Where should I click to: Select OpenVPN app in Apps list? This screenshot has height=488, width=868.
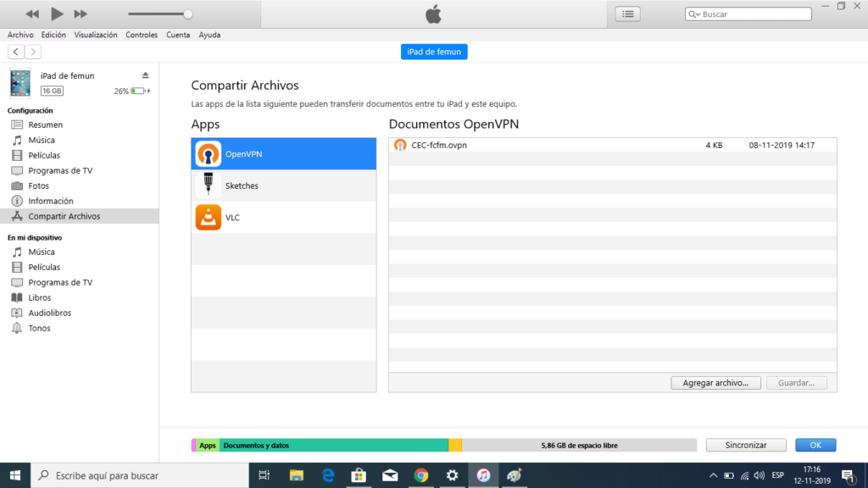pos(283,154)
